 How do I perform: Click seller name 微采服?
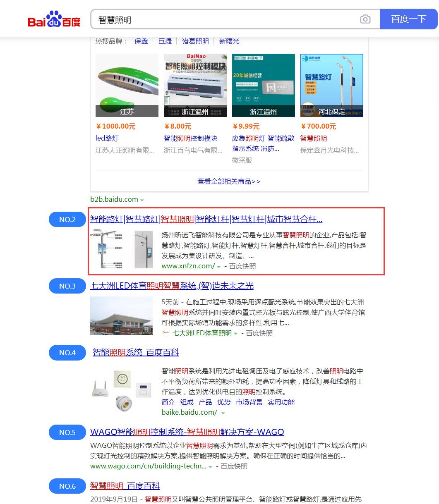point(242,160)
